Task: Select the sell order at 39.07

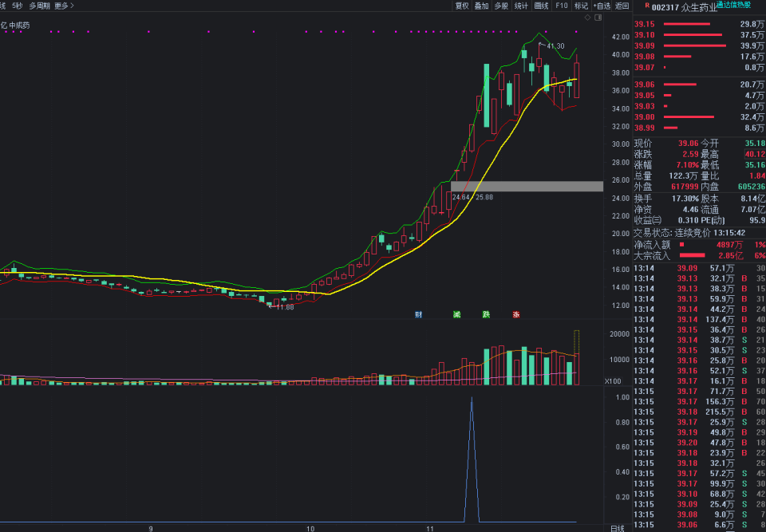Action: tap(699, 68)
